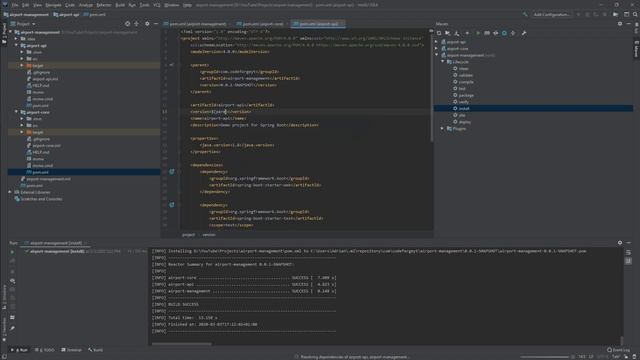Open the Event Log button
Screen dimensions: 640x360
[618, 350]
